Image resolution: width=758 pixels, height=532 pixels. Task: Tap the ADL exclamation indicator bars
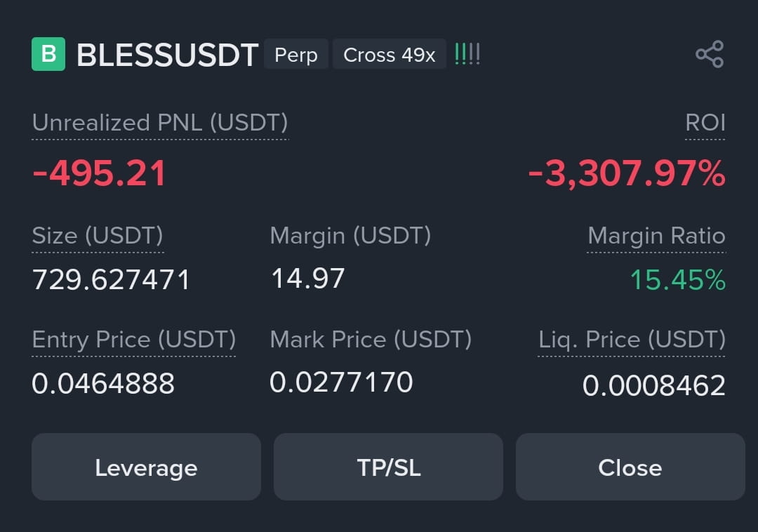pyautogui.click(x=467, y=54)
